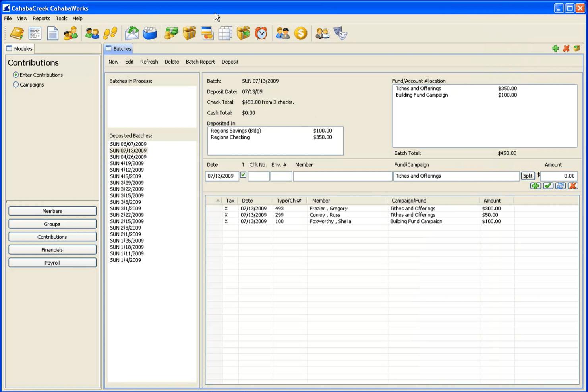
Task: Open the File menu
Action: pos(8,18)
